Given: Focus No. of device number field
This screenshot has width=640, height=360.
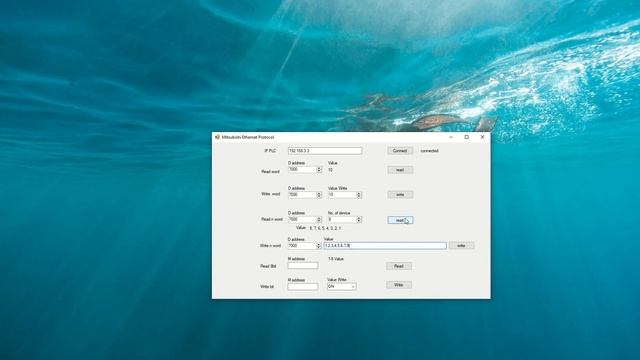Looking at the screenshot, I should (342, 220).
